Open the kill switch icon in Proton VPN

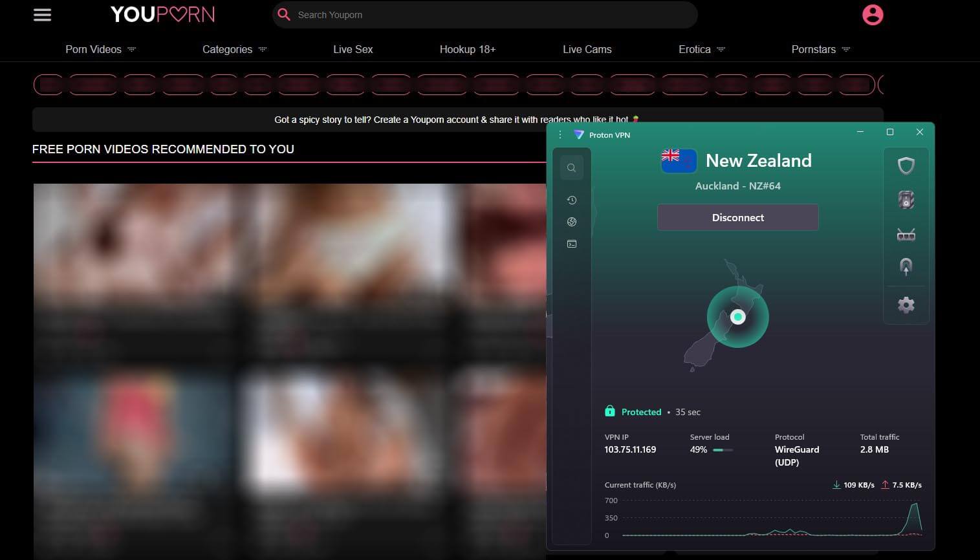tap(906, 200)
